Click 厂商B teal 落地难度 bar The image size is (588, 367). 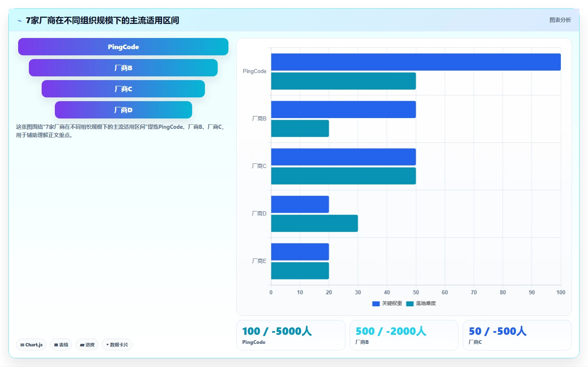tap(300, 128)
